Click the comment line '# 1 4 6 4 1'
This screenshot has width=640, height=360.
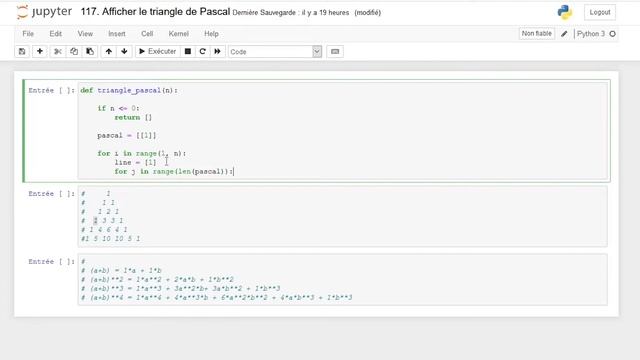click(104, 230)
